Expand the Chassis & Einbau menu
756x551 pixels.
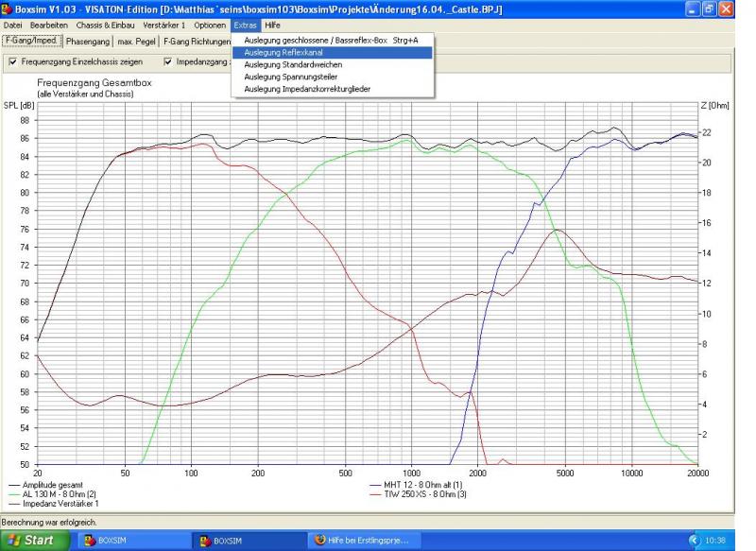coord(107,24)
